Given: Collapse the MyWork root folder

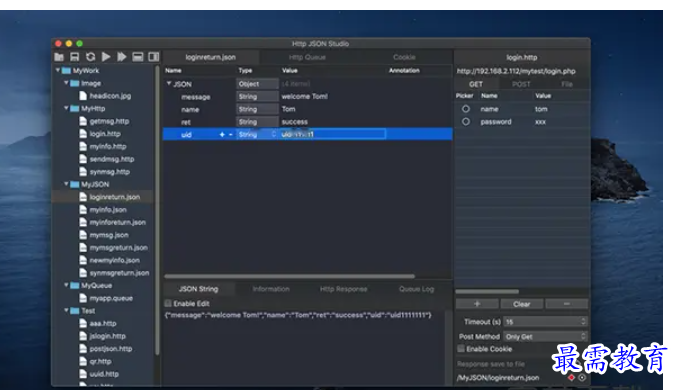Looking at the screenshot, I should click(58, 70).
